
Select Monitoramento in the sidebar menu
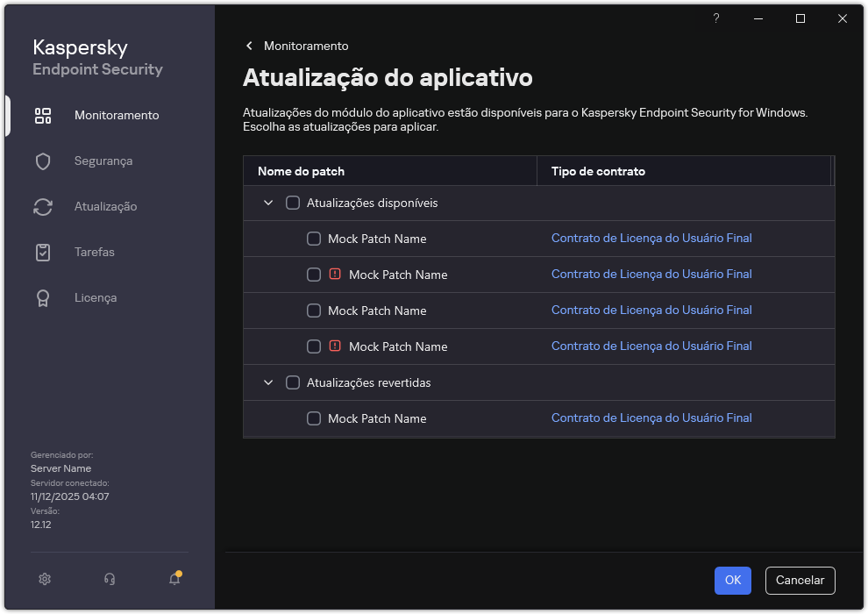tap(117, 115)
